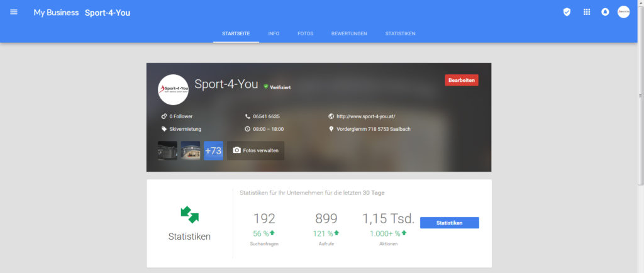
Task: Click the Aktionen label
Action: (x=388, y=244)
